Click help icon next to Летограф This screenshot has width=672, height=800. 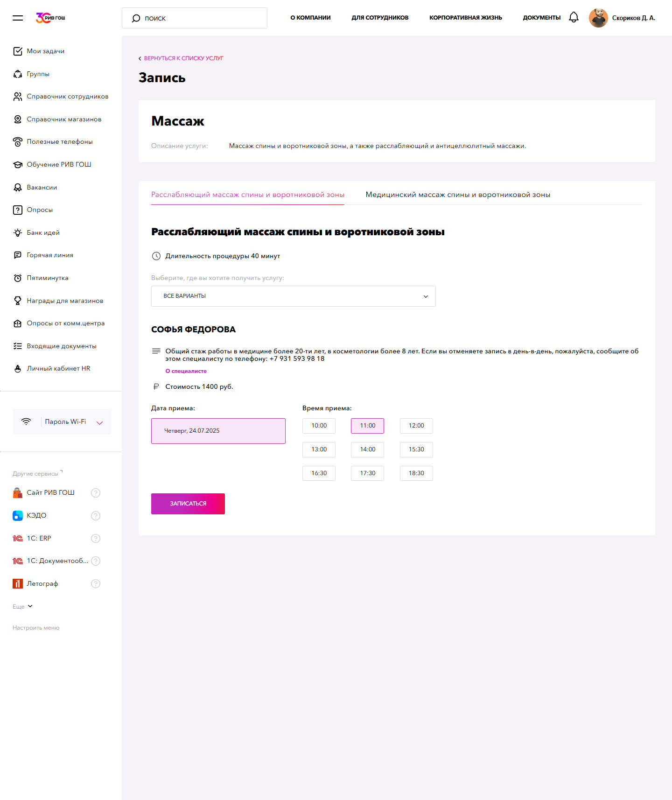96,583
